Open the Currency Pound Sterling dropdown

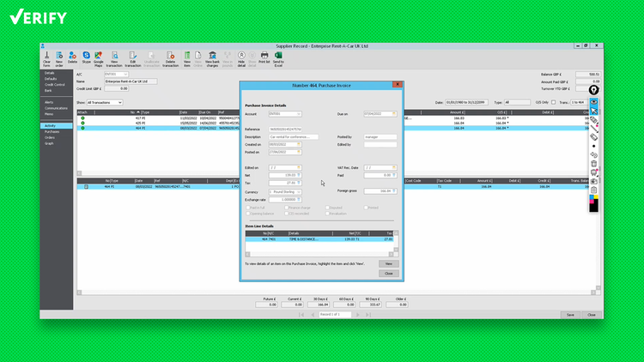299,192
